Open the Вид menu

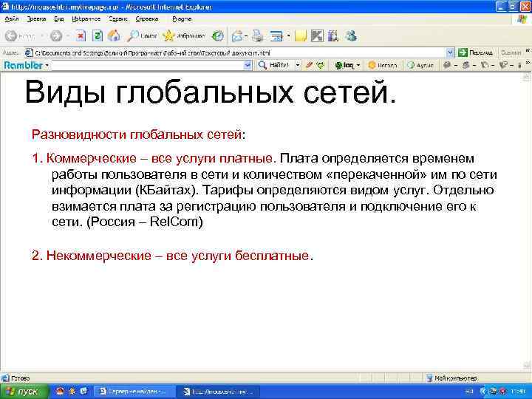(59, 19)
